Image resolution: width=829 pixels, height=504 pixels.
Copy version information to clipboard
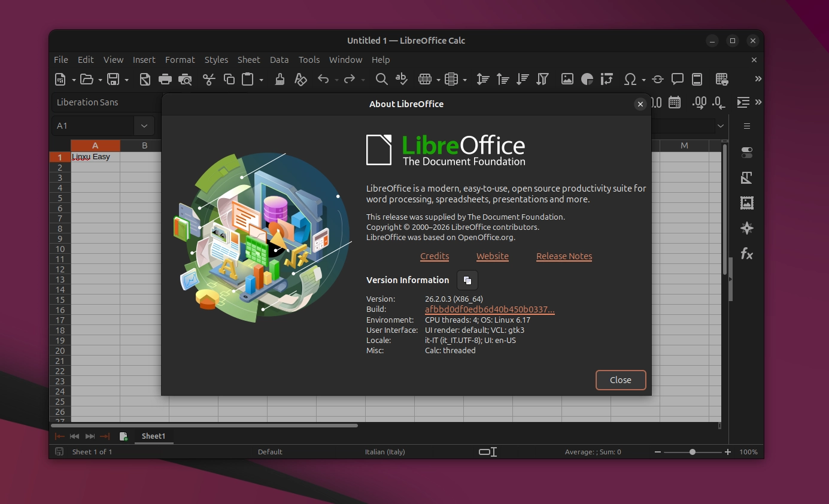point(467,280)
